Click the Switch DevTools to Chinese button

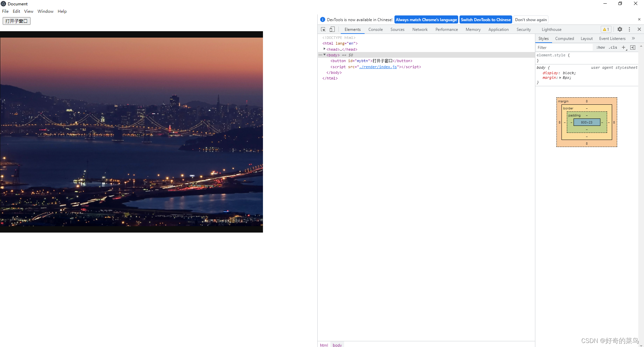tap(486, 19)
